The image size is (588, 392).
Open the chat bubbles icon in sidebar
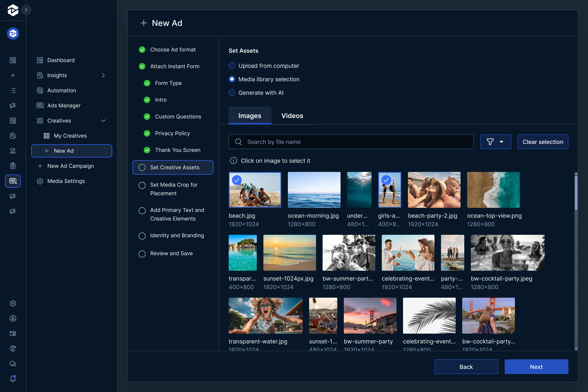coord(13,363)
